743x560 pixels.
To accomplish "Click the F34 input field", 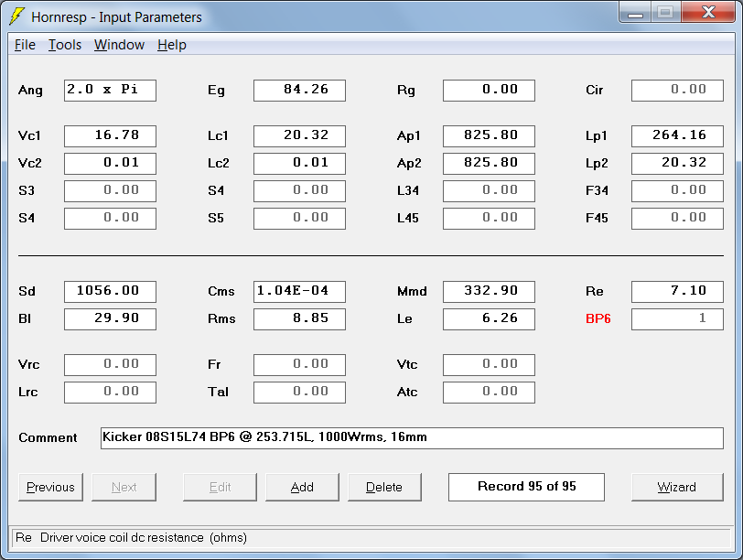I will (x=678, y=191).
